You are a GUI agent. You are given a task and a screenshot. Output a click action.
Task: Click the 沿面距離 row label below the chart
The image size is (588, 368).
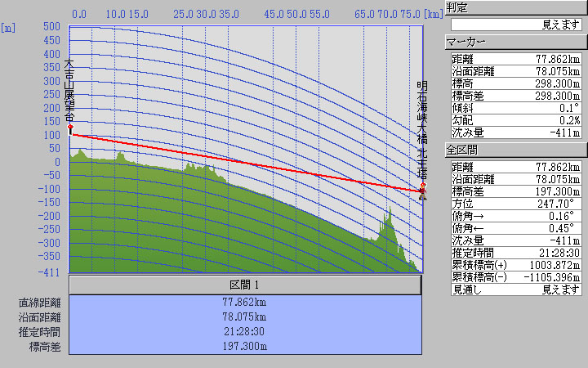[40, 317]
